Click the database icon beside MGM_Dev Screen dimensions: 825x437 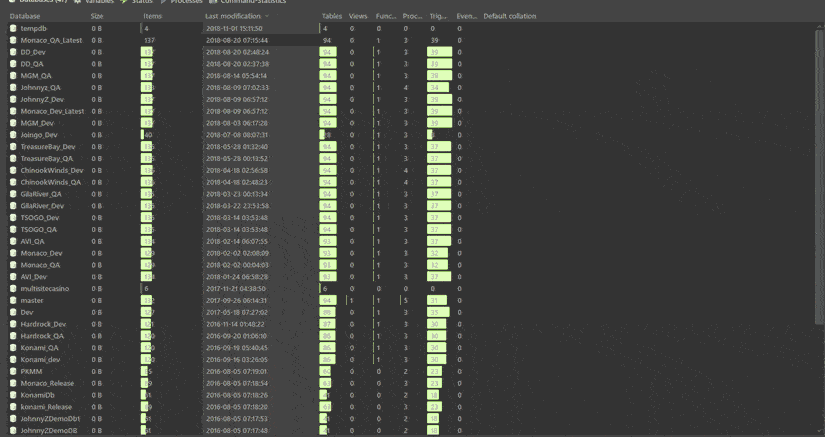pyautogui.click(x=13, y=123)
